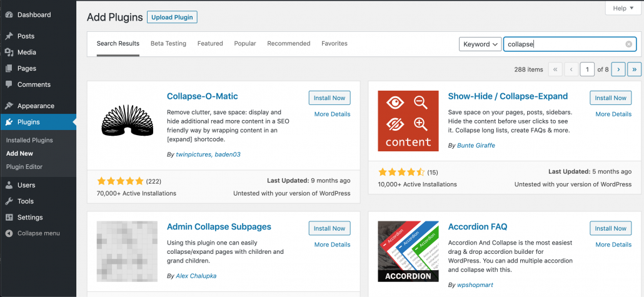644x297 pixels.
Task: Click the Comments bubble icon
Action: coord(9,84)
